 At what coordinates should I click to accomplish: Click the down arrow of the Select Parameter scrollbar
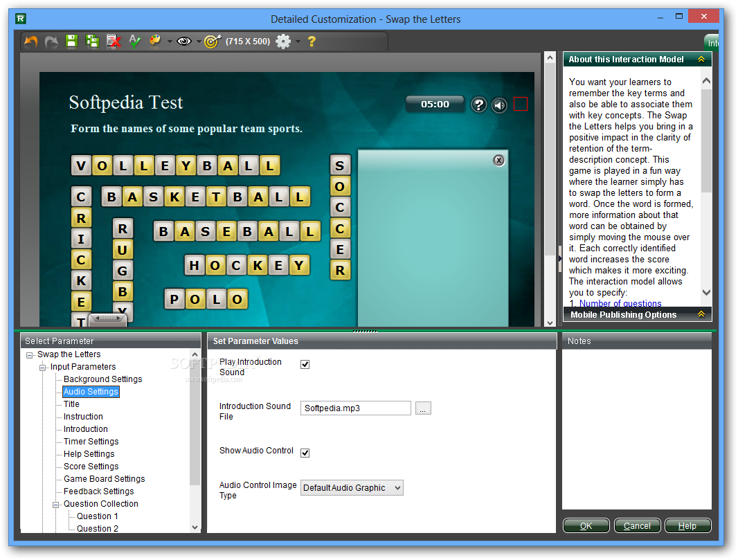[195, 527]
